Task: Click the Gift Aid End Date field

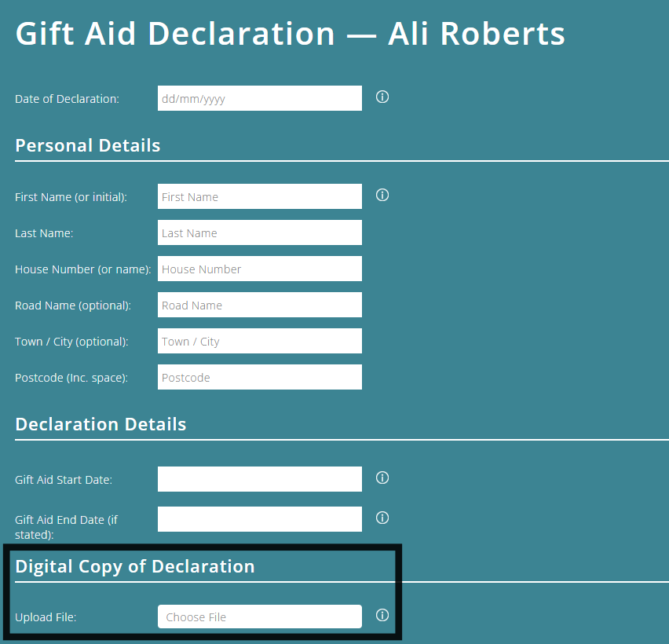Action: 259,519
